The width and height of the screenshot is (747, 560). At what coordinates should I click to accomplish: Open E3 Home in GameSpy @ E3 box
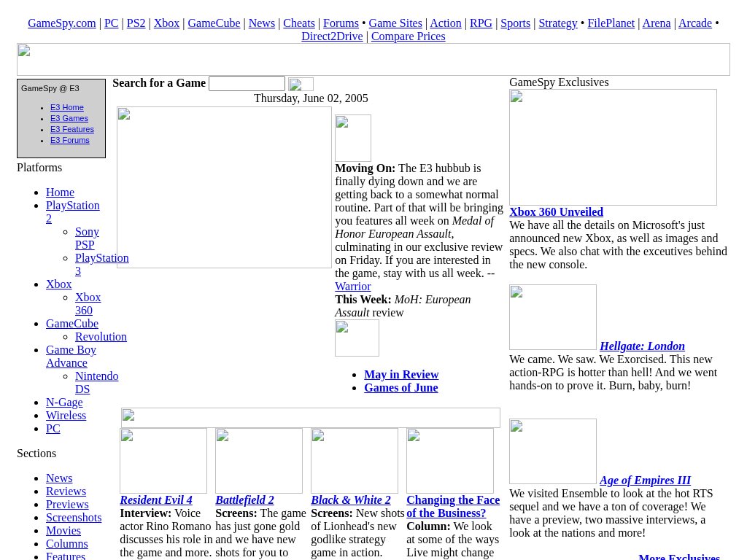tap(66, 107)
